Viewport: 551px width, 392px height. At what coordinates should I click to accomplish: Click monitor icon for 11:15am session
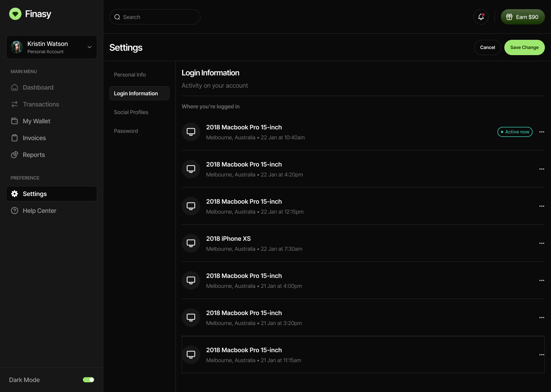191,354
